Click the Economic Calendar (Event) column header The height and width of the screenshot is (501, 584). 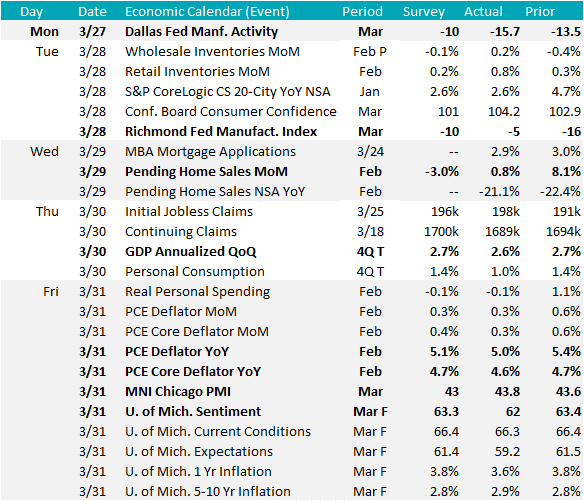(207, 12)
